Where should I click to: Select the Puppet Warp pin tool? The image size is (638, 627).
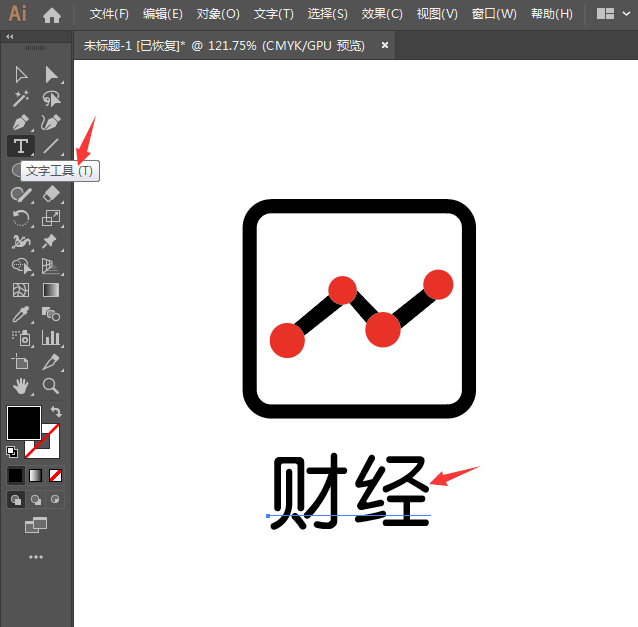51,242
